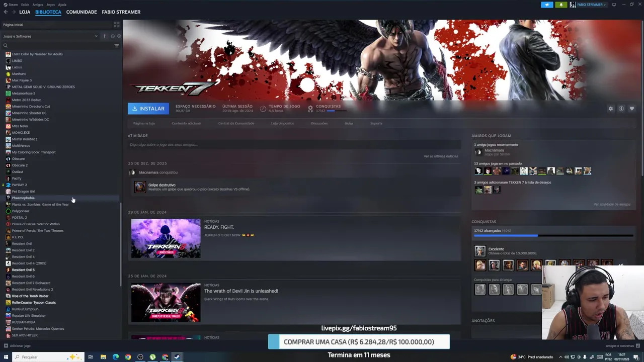Open the READY. FIGHT. news thumbnail

(x=166, y=238)
